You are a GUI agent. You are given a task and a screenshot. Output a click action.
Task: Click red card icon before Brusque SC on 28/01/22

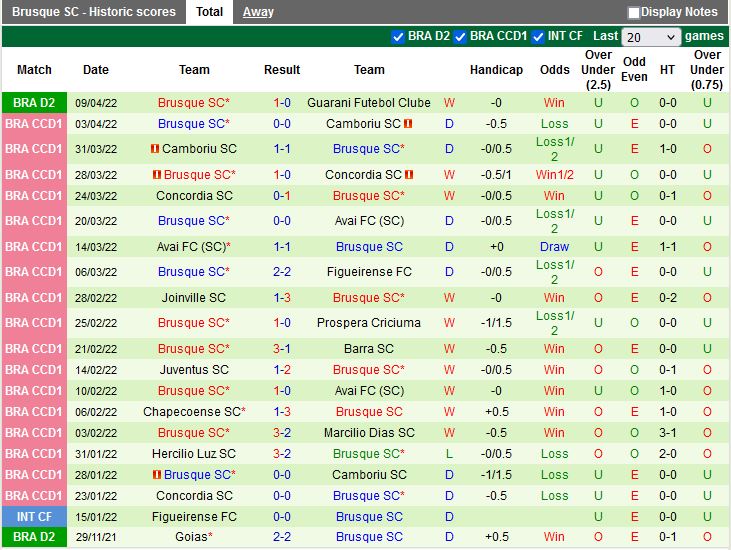pos(157,475)
